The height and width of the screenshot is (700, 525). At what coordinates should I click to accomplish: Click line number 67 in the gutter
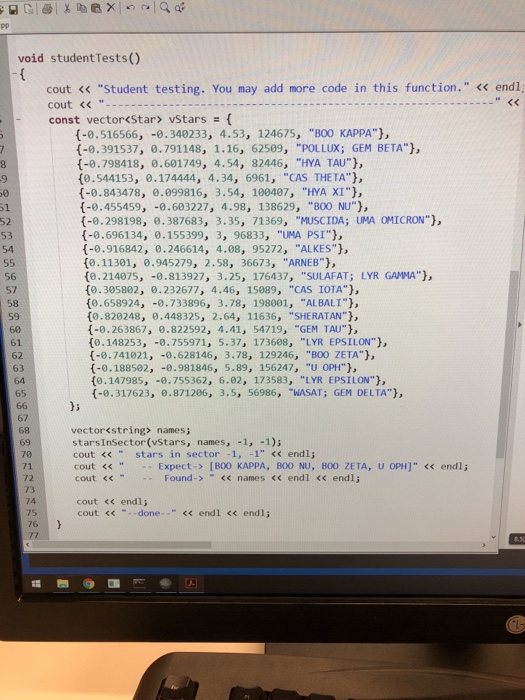(23, 418)
